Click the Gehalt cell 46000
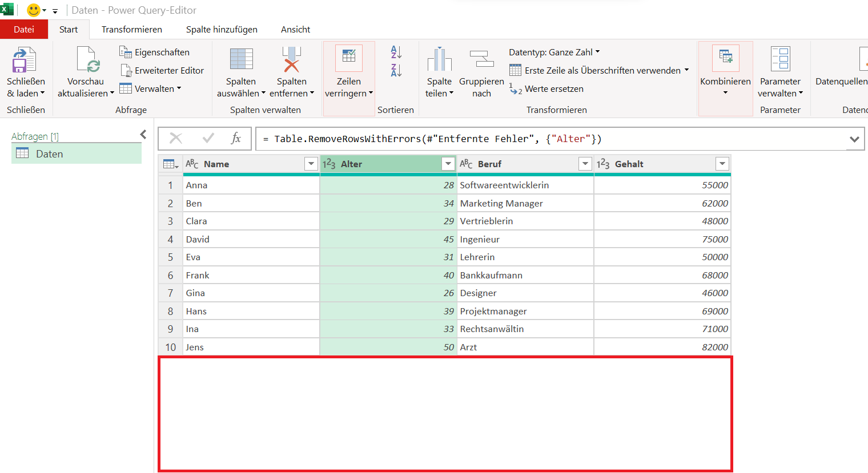868x473 pixels. tap(662, 293)
